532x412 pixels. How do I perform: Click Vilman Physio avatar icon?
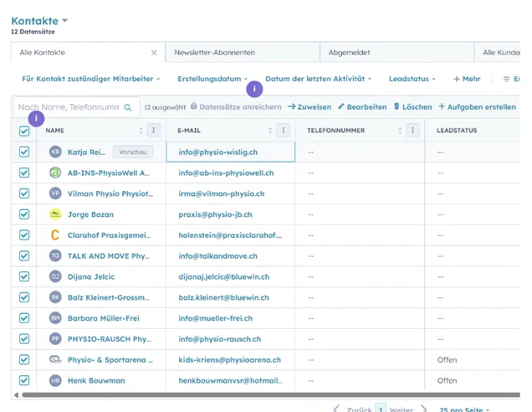pos(55,193)
